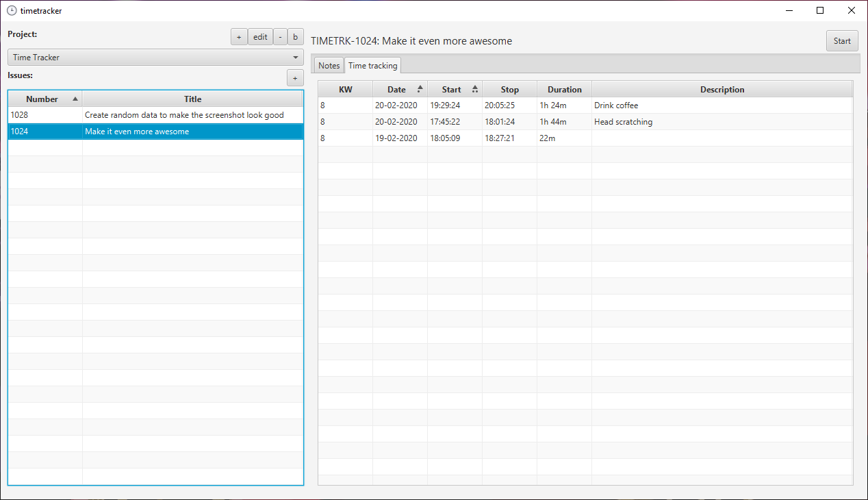Select issue 1028 in issues list
Screen dimensions: 868x500
click(155, 115)
